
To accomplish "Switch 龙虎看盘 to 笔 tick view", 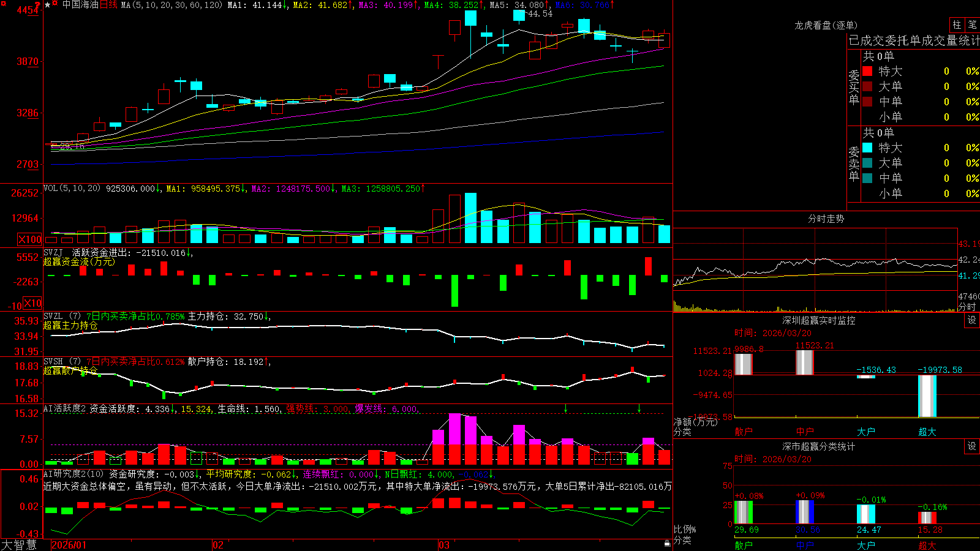I will point(972,24).
